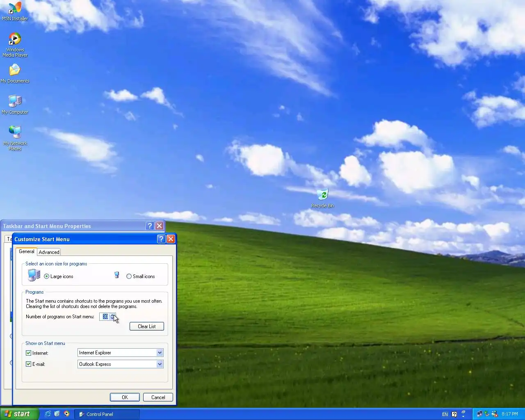Select the Large icons radio button
The width and height of the screenshot is (525, 420).
pos(46,276)
